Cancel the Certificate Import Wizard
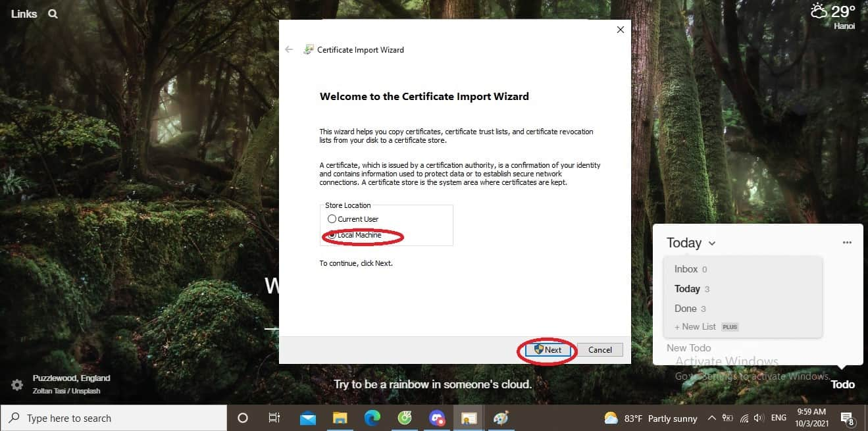868x431 pixels. tap(600, 349)
